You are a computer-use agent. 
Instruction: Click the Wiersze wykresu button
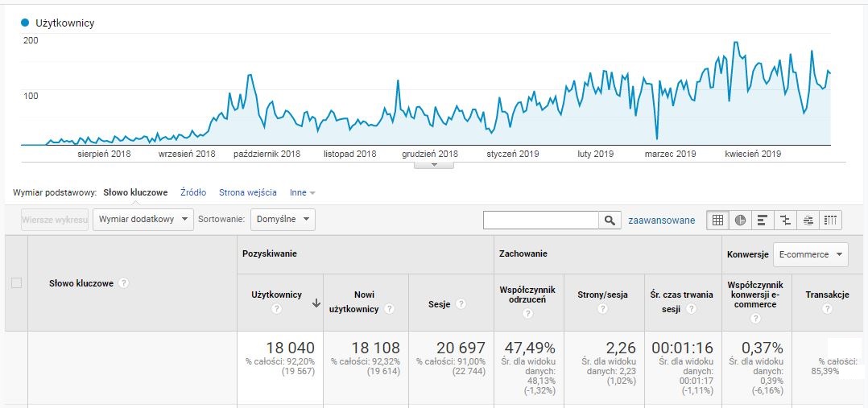point(55,219)
